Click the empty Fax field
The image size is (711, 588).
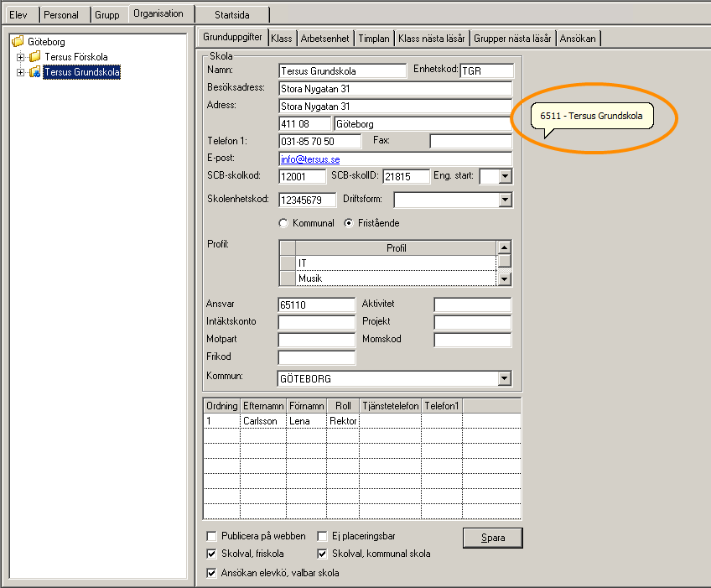point(470,141)
